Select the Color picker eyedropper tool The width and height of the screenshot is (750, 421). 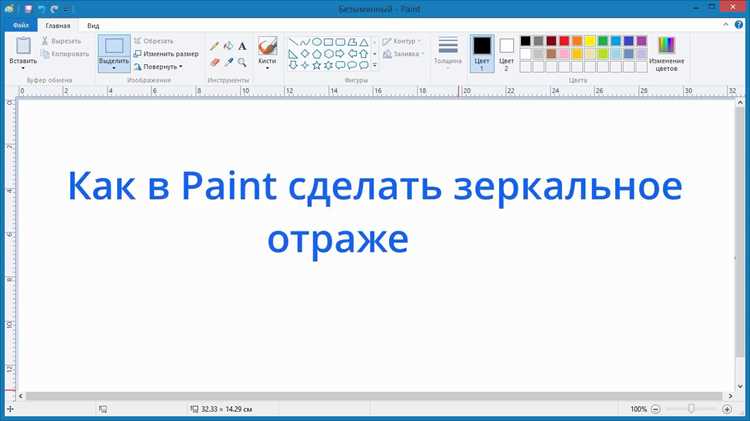tap(229, 62)
